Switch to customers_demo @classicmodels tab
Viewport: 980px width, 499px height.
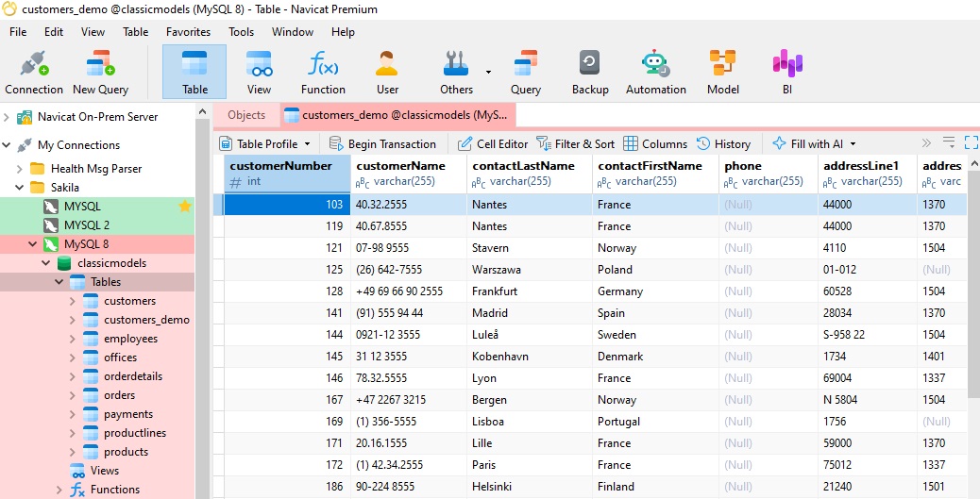(398, 115)
